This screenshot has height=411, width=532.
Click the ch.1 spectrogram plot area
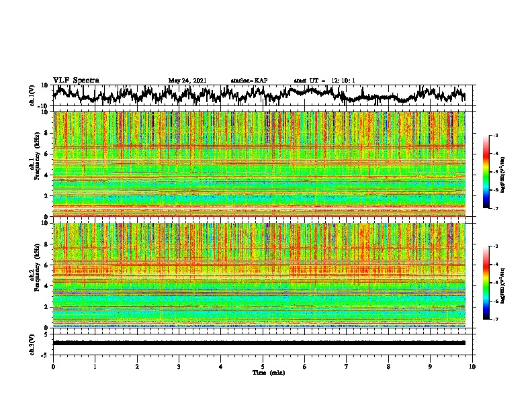[259, 164]
